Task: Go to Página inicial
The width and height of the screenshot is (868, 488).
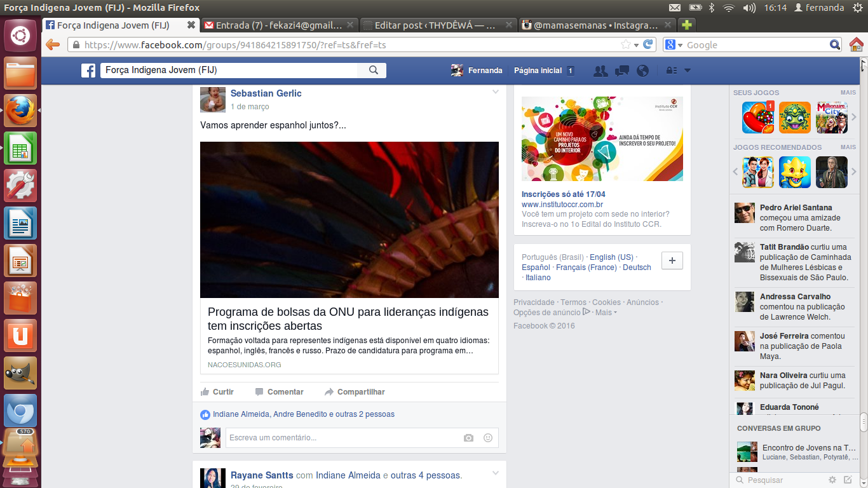Action: 538,71
